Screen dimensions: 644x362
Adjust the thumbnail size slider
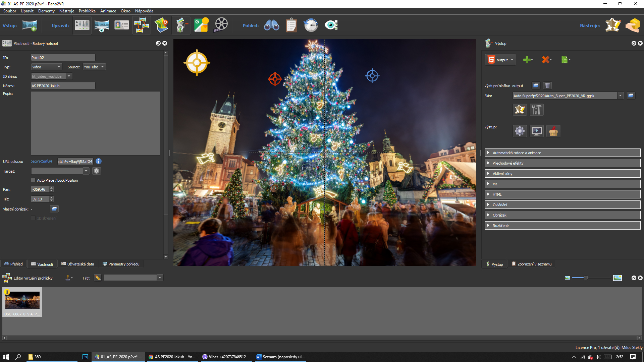click(x=586, y=278)
